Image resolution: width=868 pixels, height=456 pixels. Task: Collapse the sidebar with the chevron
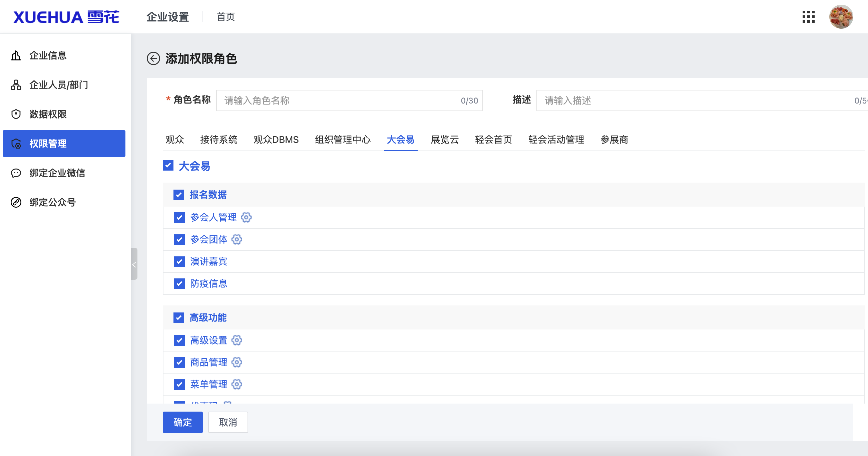coord(134,264)
